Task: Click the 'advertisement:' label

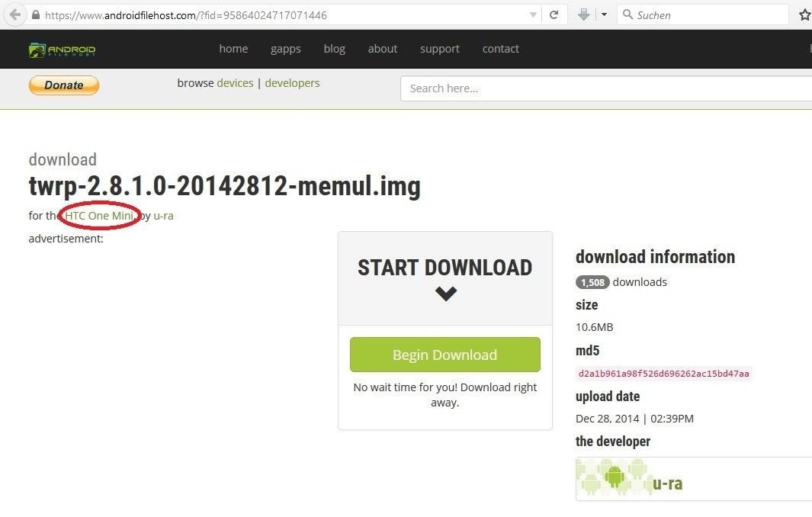Action: point(66,239)
